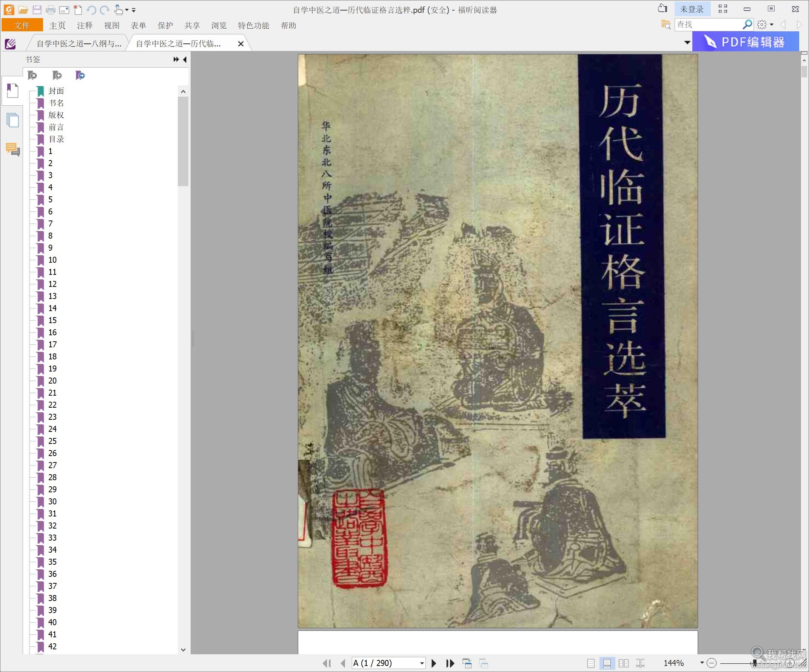Click the zoom out minus button

click(712, 663)
